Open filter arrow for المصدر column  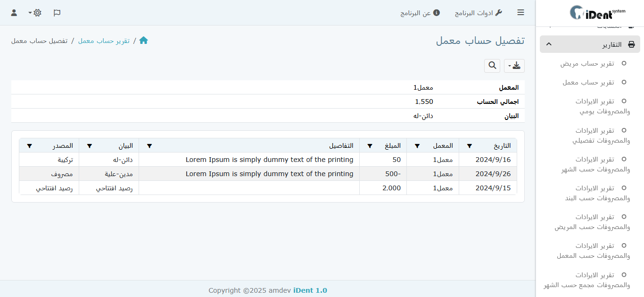[x=29, y=146]
